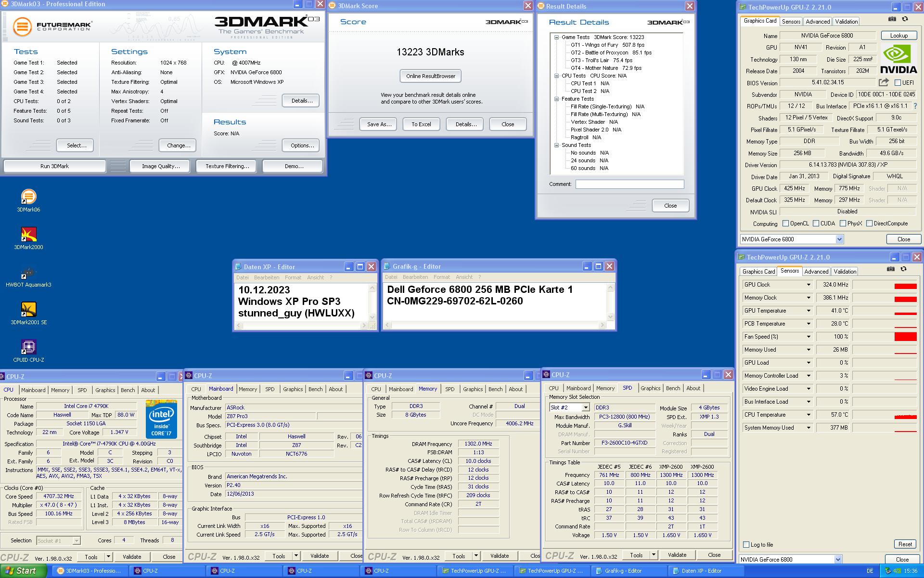
Task: Open the Format menu in Daten XP Editor
Action: (293, 277)
